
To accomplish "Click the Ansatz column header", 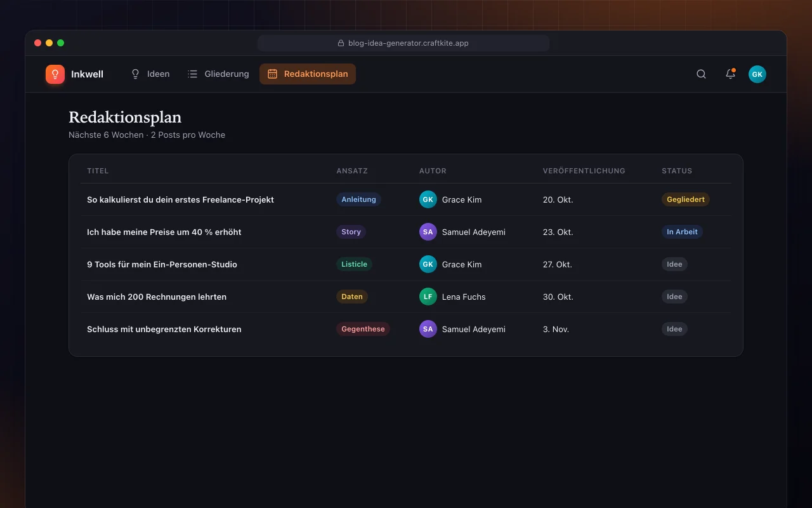I will [352, 171].
